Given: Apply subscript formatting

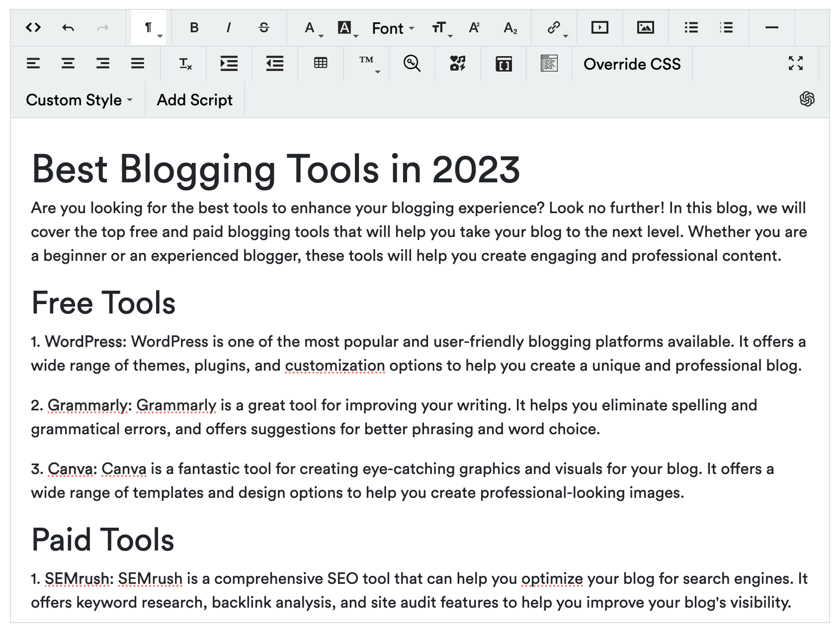Looking at the screenshot, I should (x=510, y=28).
